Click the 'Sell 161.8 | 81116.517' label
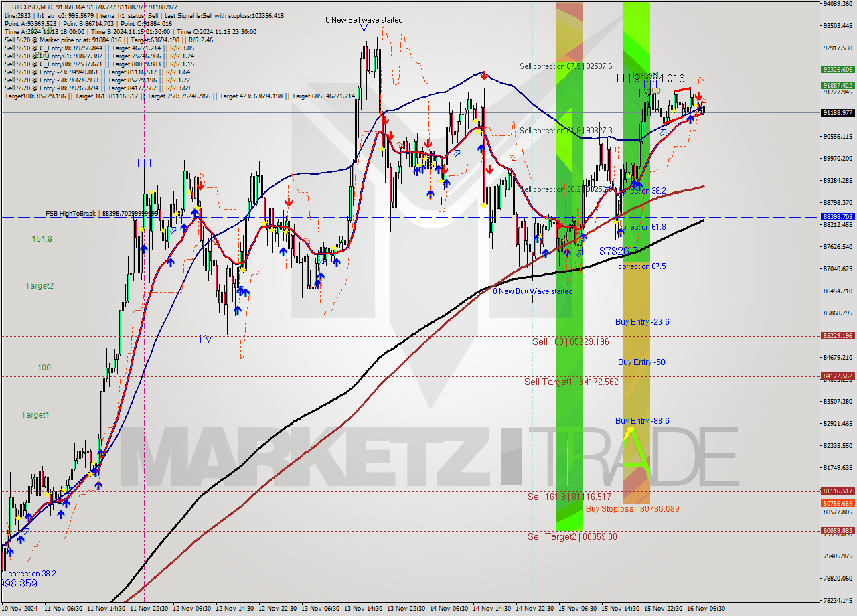Viewport: 857px width, 616px height. 569,497
